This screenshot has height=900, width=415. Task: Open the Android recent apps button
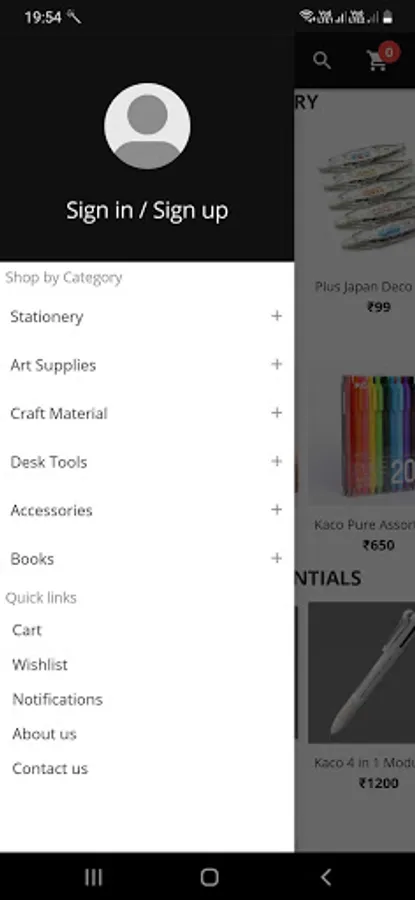pyautogui.click(x=94, y=876)
